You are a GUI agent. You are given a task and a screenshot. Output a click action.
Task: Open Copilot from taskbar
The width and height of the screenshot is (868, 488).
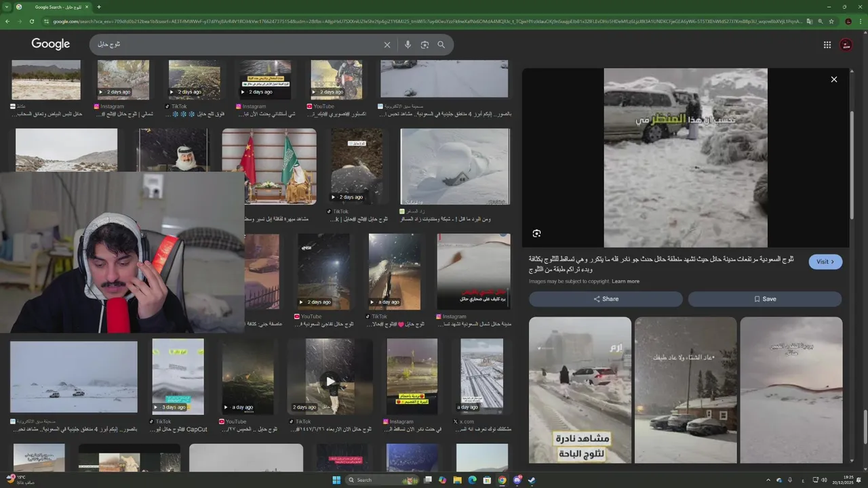click(443, 480)
